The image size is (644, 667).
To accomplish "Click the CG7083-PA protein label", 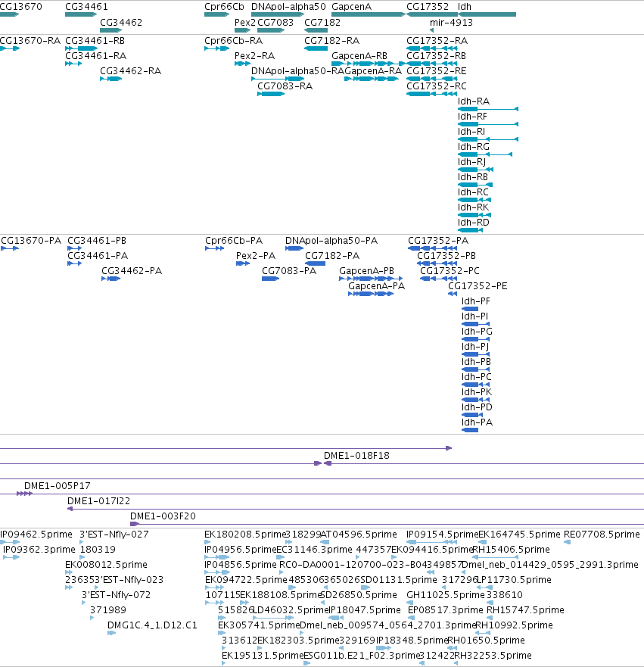I will [x=289, y=271].
